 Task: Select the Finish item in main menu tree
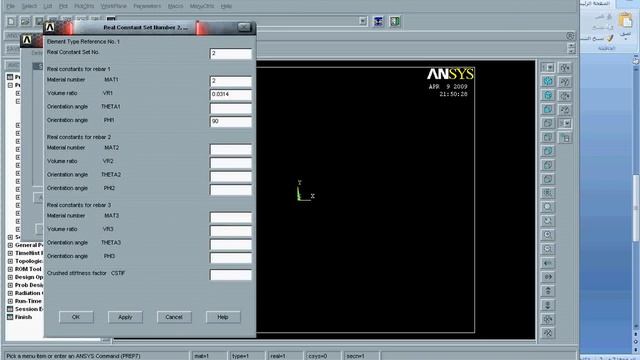23,317
